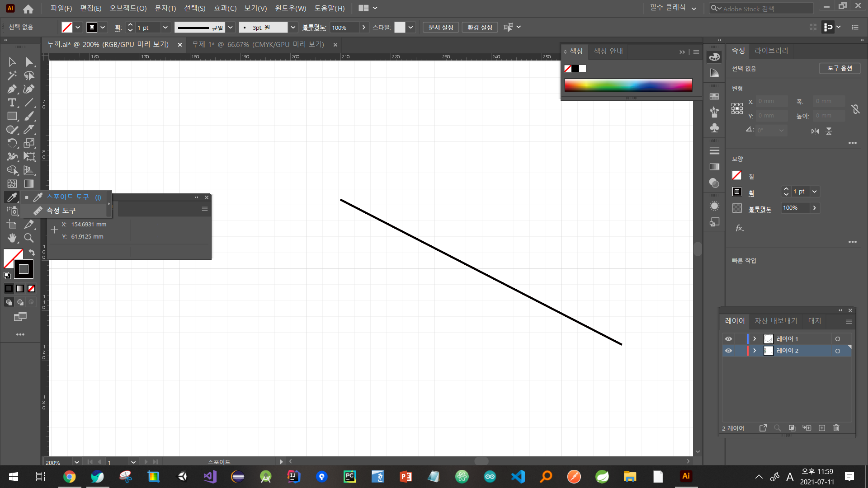This screenshot has height=488, width=868.
Task: Enable Draw Behind mode
Action: click(x=20, y=302)
